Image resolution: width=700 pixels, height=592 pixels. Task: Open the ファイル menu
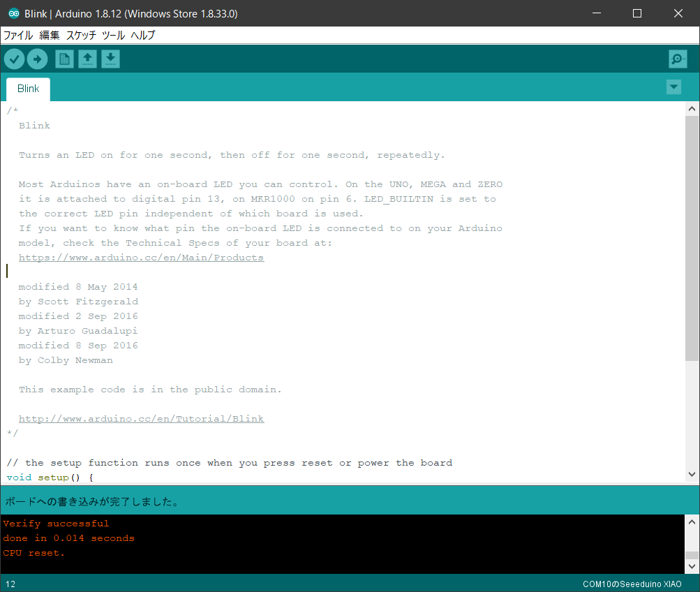click(18, 36)
